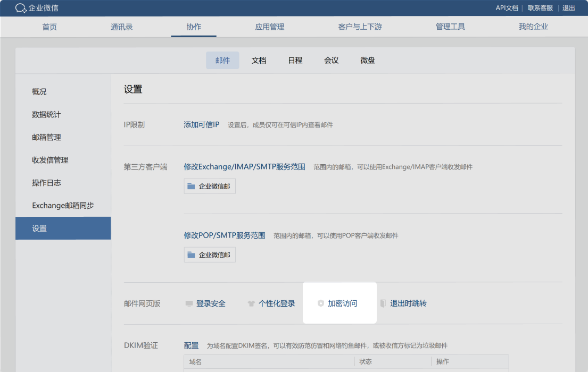588x372 pixels.
Task: Switch to 通讯录 main tab
Action: point(121,27)
